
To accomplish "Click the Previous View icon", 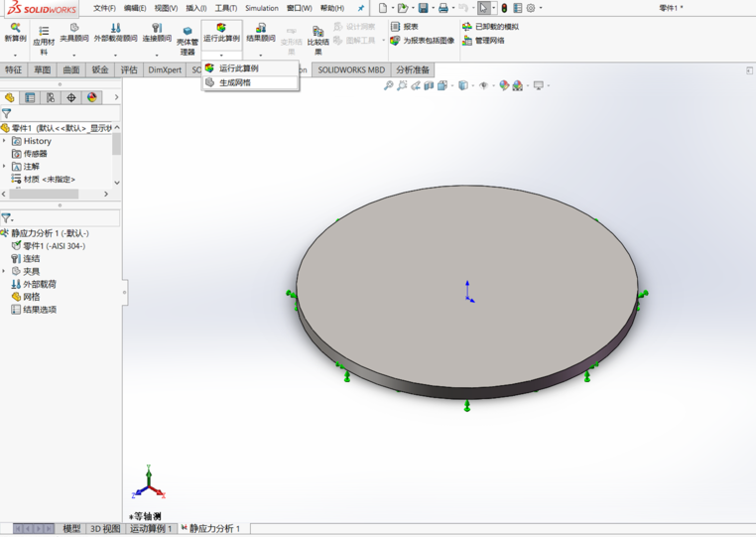I will click(415, 85).
